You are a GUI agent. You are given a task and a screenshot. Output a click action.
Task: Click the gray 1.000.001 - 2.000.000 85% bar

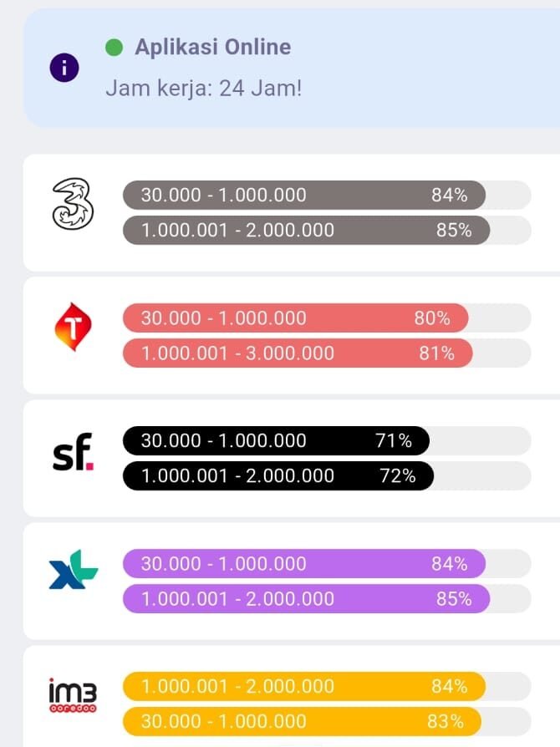(x=307, y=230)
